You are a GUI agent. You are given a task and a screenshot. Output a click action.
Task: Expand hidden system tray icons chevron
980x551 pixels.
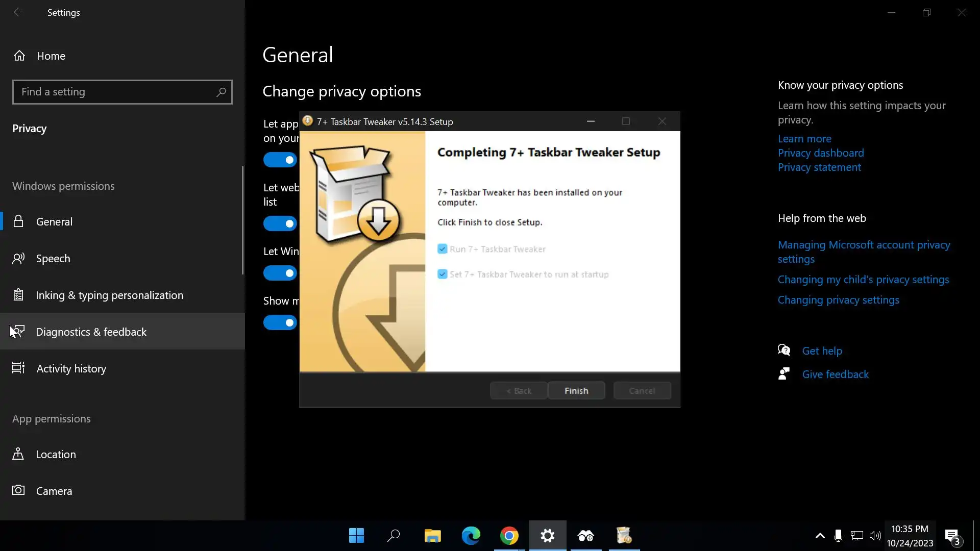click(820, 536)
